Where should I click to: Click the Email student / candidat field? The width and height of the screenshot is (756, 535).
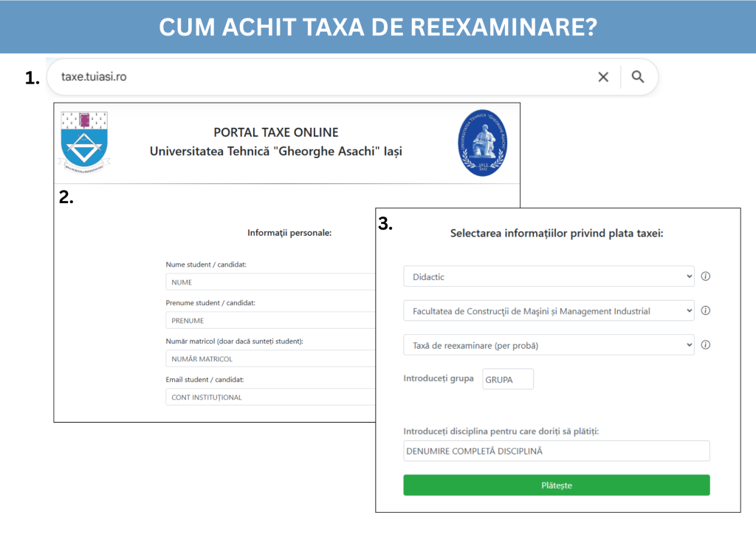click(271, 398)
